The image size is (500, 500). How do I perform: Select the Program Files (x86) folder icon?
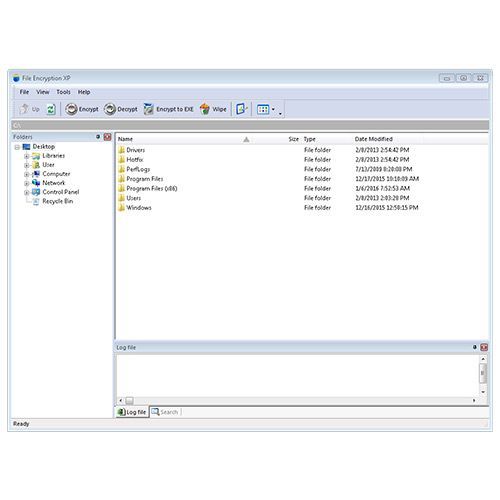pyautogui.click(x=122, y=189)
